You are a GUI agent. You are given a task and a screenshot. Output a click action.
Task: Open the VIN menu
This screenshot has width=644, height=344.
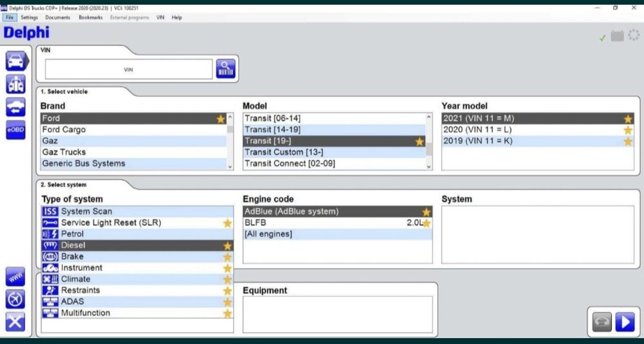click(160, 17)
